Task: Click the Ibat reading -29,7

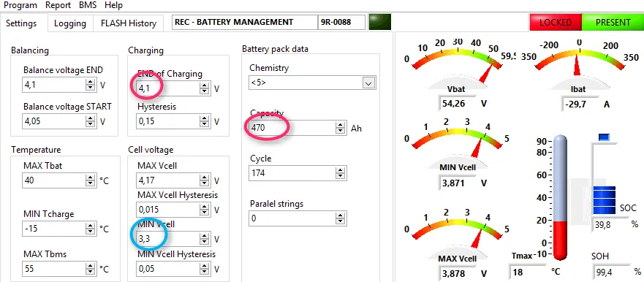Action: click(x=579, y=104)
